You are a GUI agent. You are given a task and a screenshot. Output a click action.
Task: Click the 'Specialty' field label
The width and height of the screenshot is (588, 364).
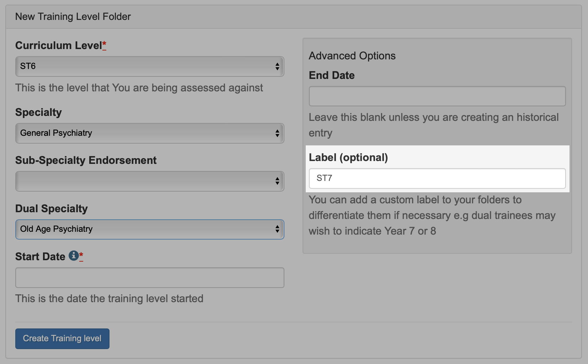pos(38,112)
